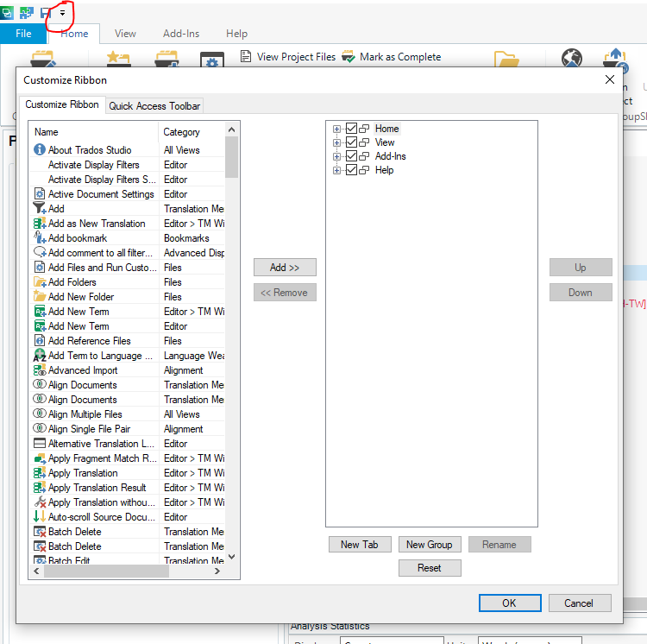Select the Add bookmark icon
This screenshot has width=647, height=644.
tap(40, 237)
